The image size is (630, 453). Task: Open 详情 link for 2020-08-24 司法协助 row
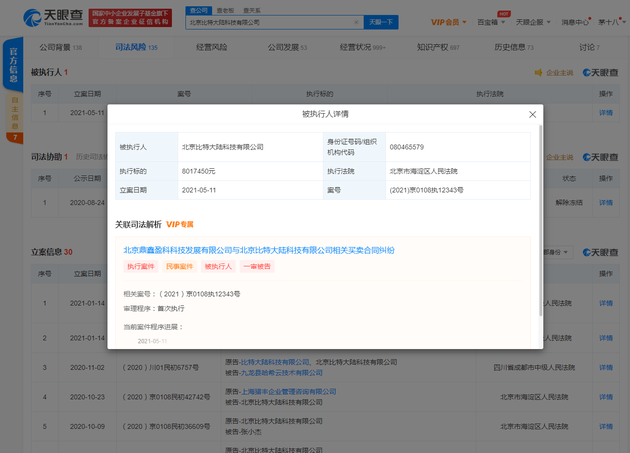pos(606,203)
